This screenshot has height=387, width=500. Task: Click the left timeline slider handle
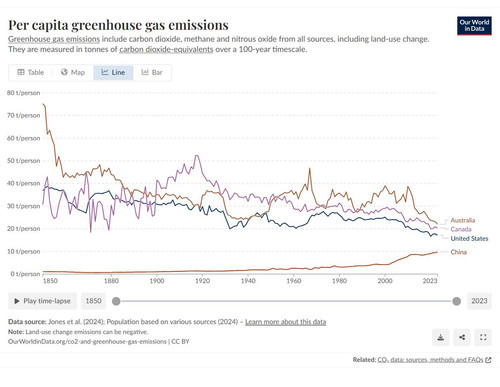point(116,301)
